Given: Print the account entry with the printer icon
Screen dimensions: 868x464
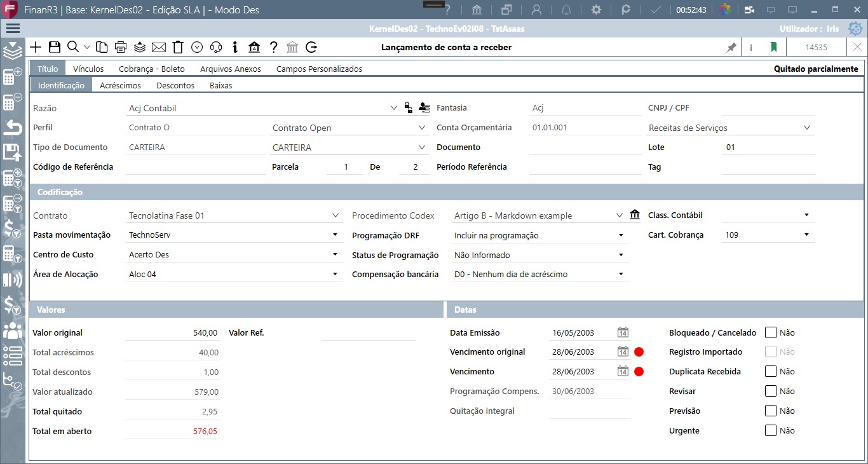Looking at the screenshot, I should tap(121, 47).
